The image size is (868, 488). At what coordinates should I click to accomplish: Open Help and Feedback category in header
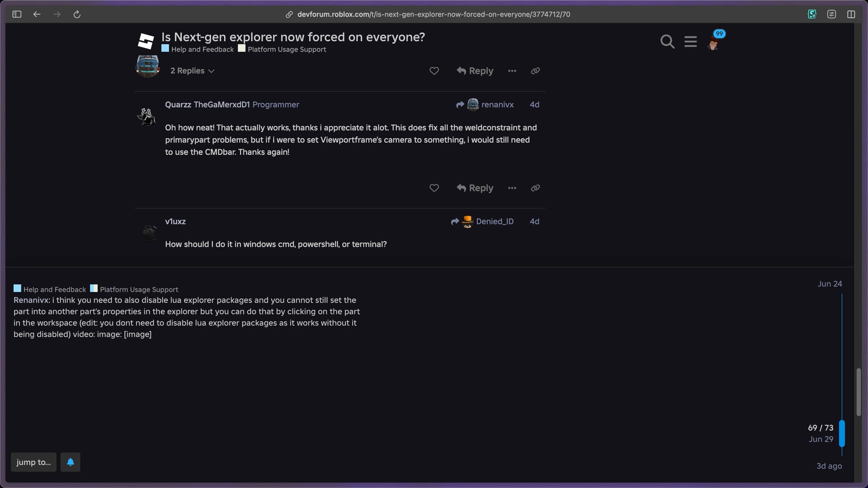pyautogui.click(x=202, y=49)
